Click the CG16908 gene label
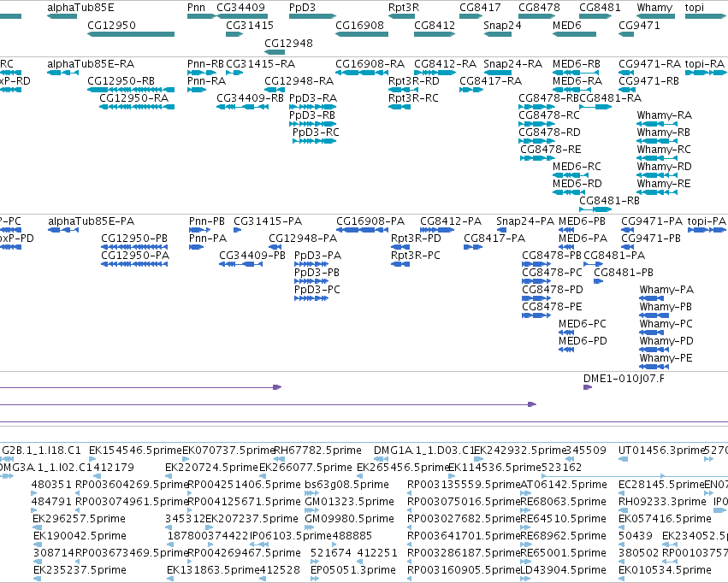The width and height of the screenshot is (728, 583). click(x=359, y=25)
